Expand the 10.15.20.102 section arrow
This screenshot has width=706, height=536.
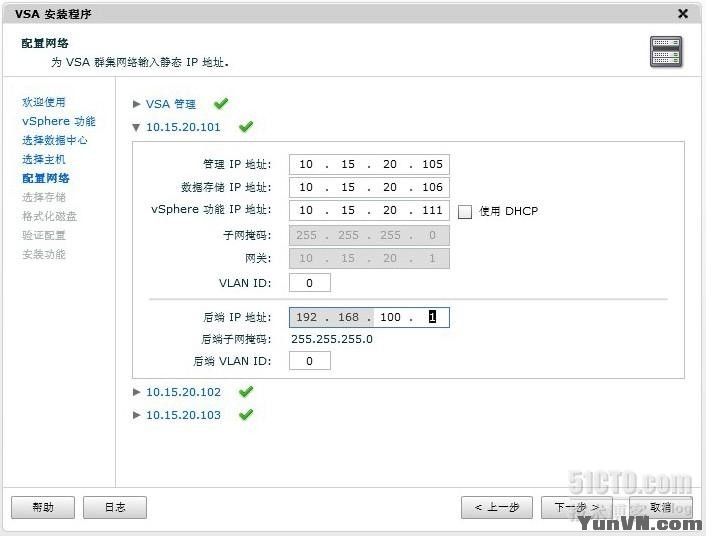click(x=136, y=392)
